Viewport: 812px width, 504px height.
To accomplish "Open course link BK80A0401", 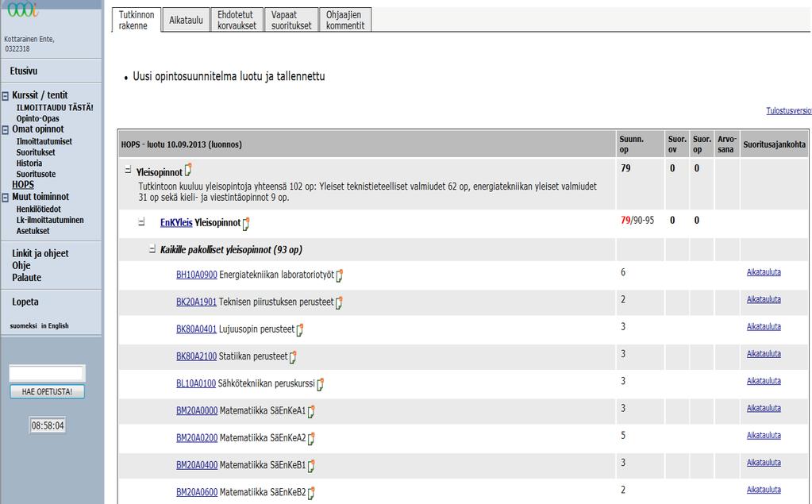I will tap(196, 329).
